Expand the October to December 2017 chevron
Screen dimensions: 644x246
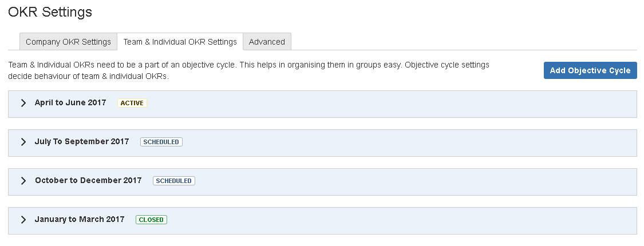(x=23, y=181)
